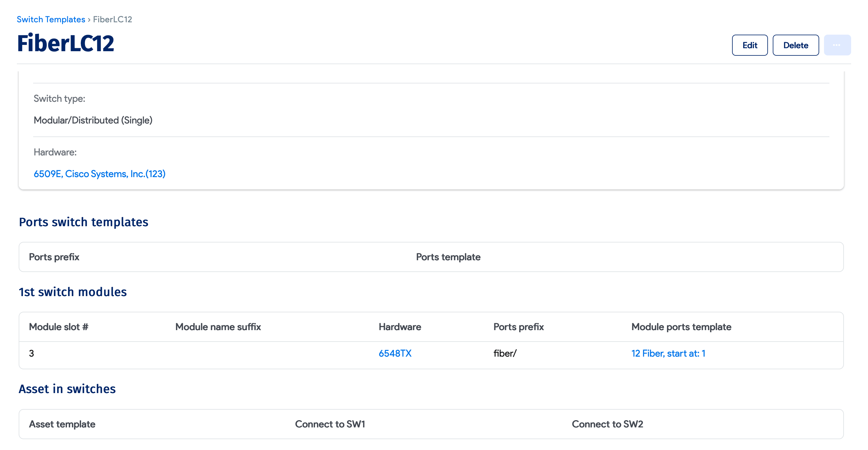Viewport: 868px width, 450px height.
Task: Open the 6509E Cisco Systems hardware link
Action: 99,174
